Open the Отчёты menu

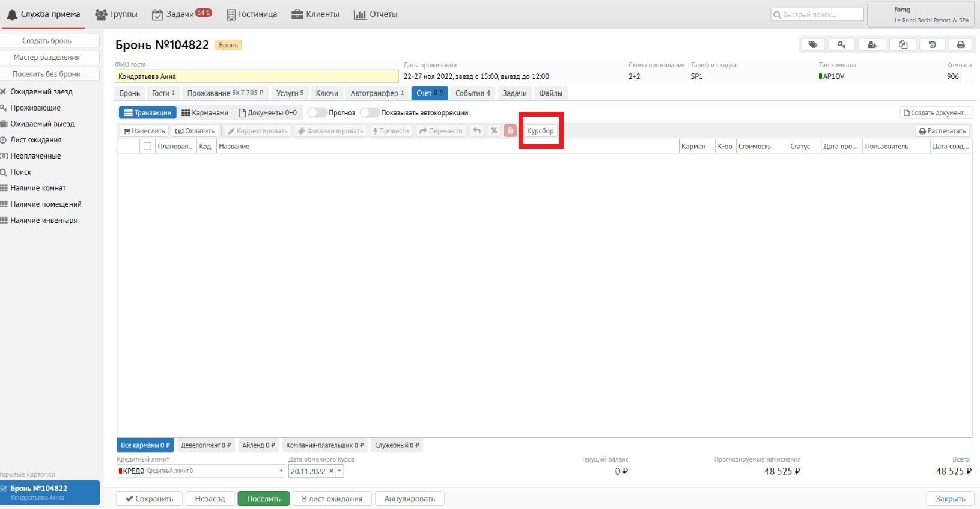[376, 14]
